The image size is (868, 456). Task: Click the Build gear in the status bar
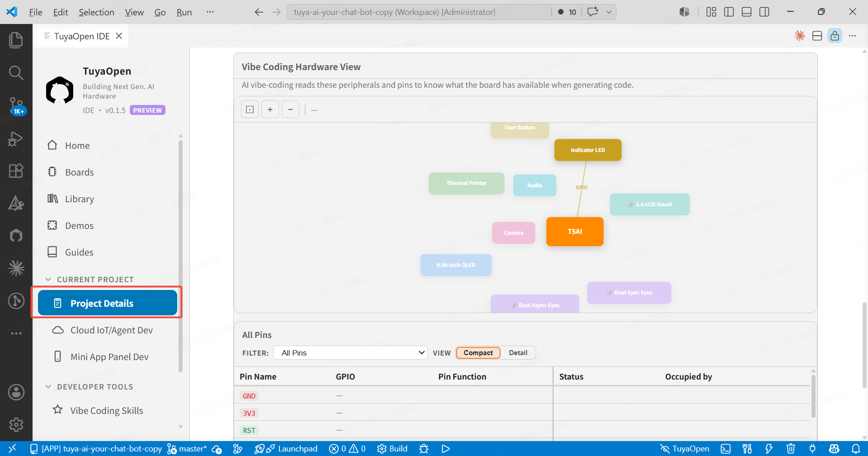click(x=392, y=448)
